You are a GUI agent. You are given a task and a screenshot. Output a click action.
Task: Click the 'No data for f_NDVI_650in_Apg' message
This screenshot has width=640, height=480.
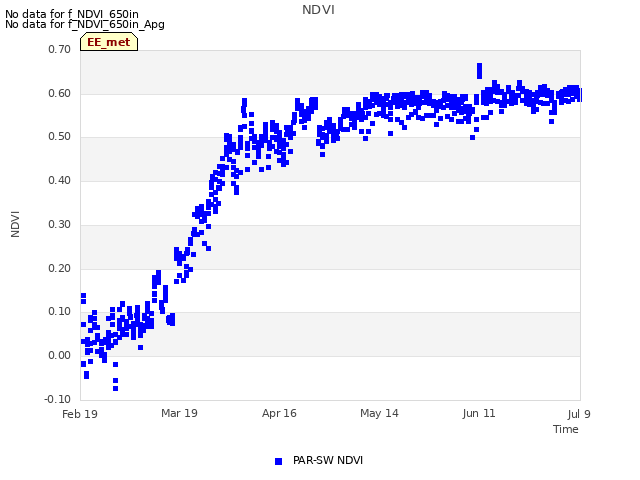tap(85, 24)
